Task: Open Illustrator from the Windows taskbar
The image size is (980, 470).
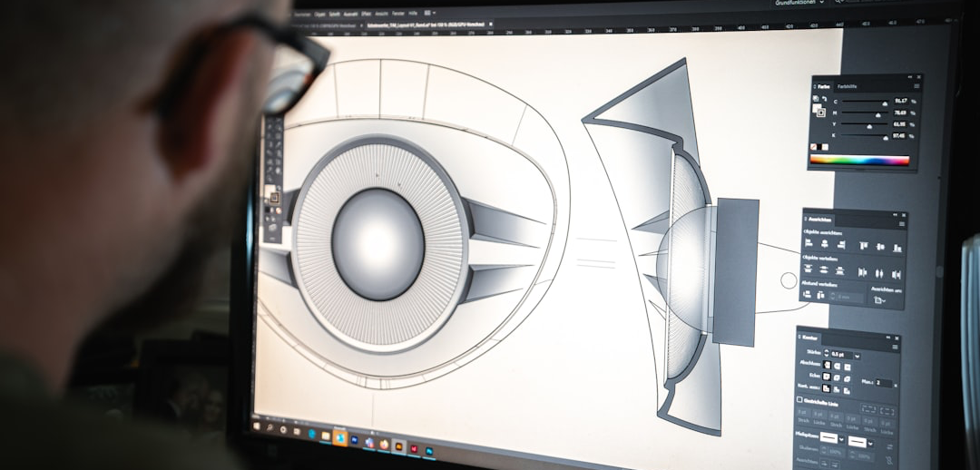Action: coord(398,446)
